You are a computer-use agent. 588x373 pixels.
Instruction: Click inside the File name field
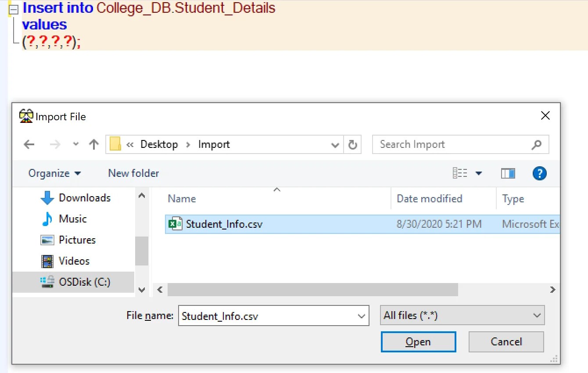tap(263, 315)
